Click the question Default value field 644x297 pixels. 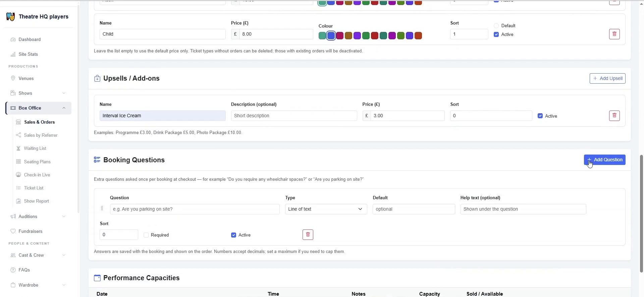pyautogui.click(x=414, y=209)
